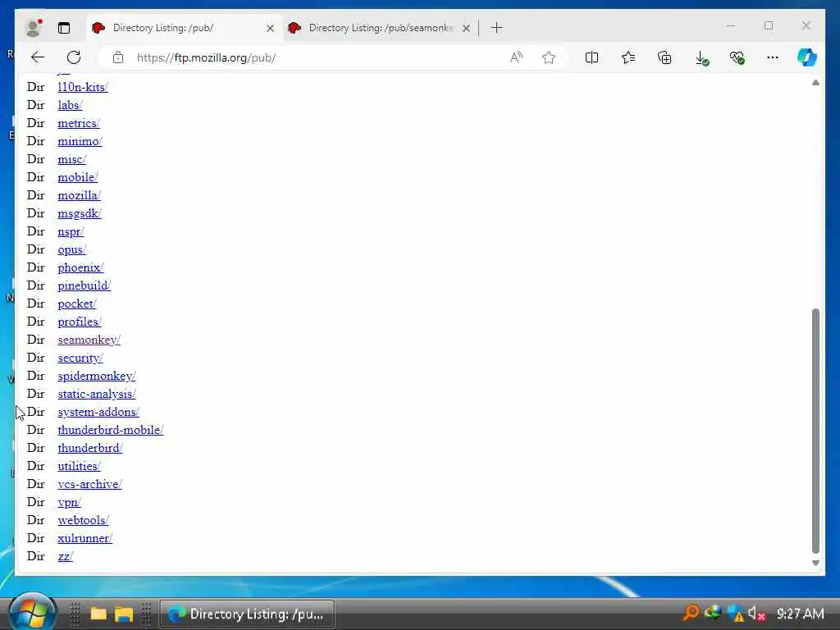This screenshot has width=840, height=630.
Task: Open the l10n-kits/ directory link
Action: 83,87
